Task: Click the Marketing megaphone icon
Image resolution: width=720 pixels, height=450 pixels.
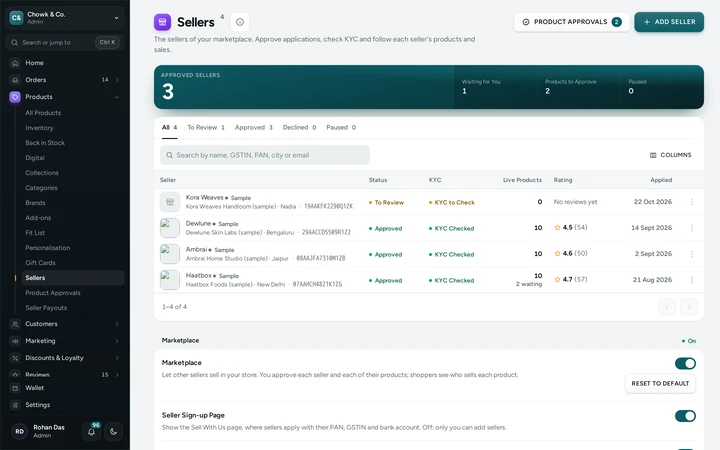Action: pos(15,341)
